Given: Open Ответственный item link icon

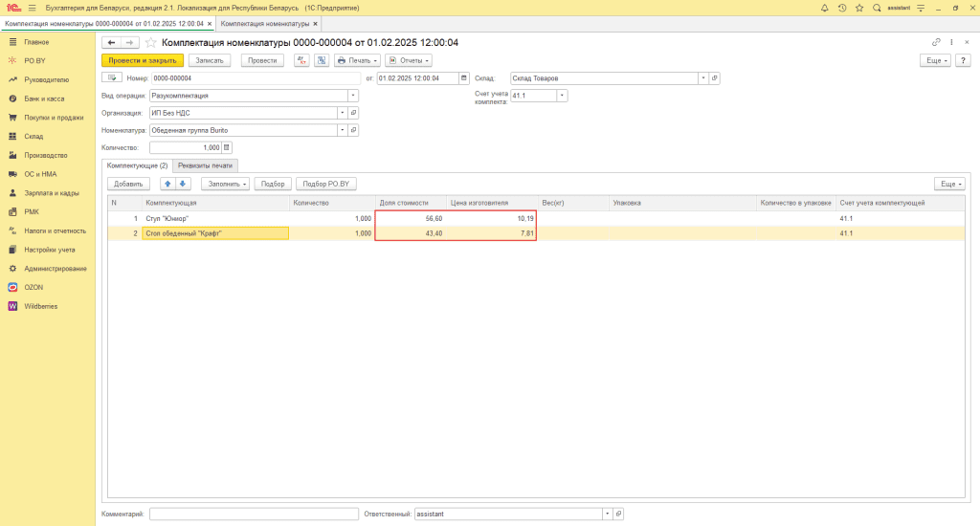Looking at the screenshot, I should 618,515.
